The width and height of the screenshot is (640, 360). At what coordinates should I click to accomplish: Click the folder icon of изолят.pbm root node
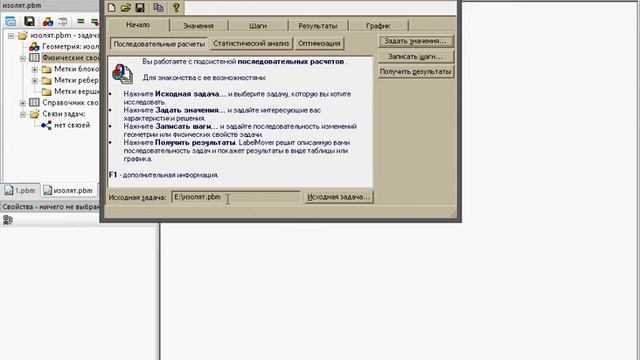(22, 36)
